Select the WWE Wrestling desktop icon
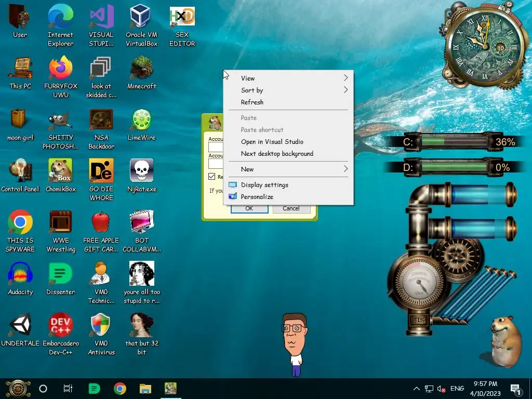Image resolution: width=532 pixels, height=399 pixels. click(x=60, y=231)
